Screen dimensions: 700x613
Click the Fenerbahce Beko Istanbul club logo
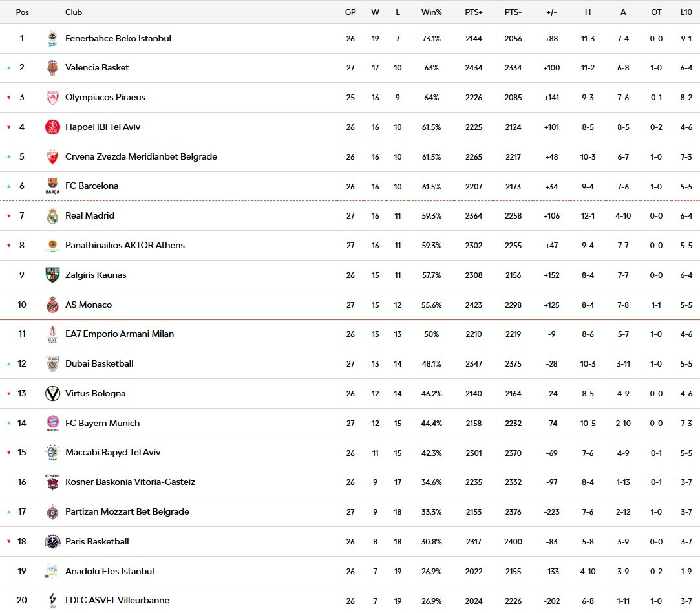click(52, 39)
